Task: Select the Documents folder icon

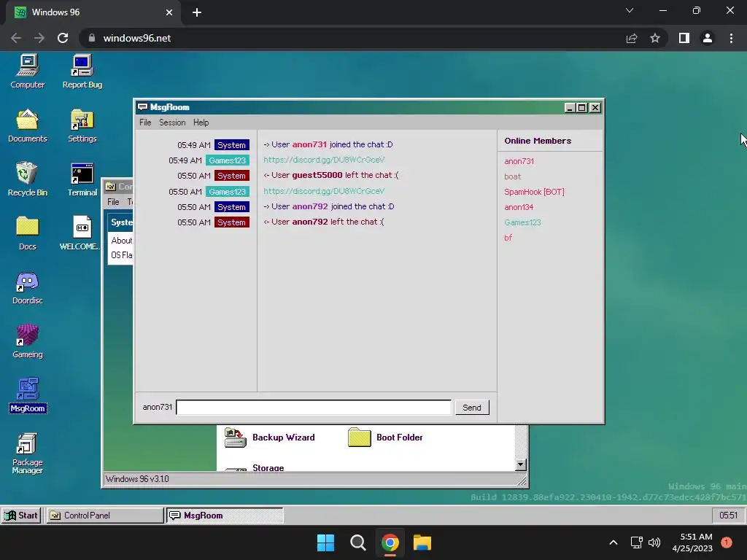Action: (28, 125)
